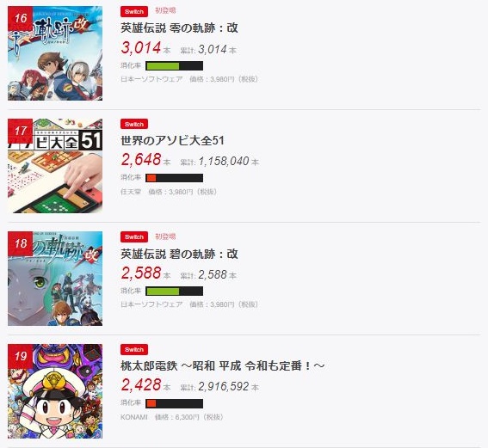Click Switch tag above 英雄伝説 零の軌跡：改
The image size is (488, 448).
coord(134,11)
